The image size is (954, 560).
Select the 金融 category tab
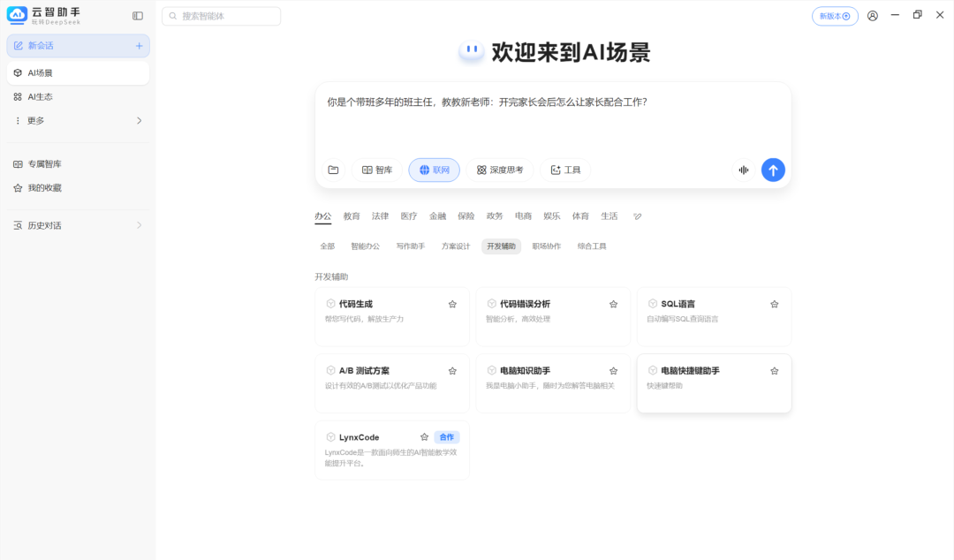[437, 216]
